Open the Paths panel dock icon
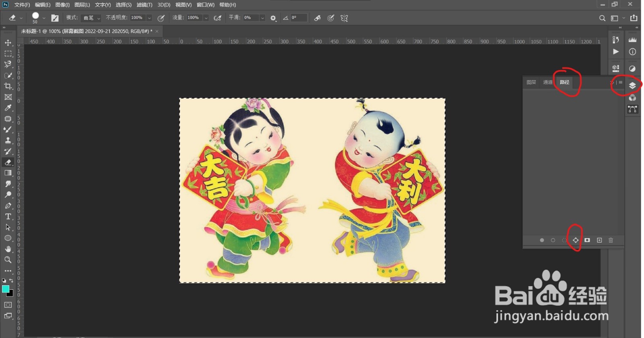 coord(632,110)
